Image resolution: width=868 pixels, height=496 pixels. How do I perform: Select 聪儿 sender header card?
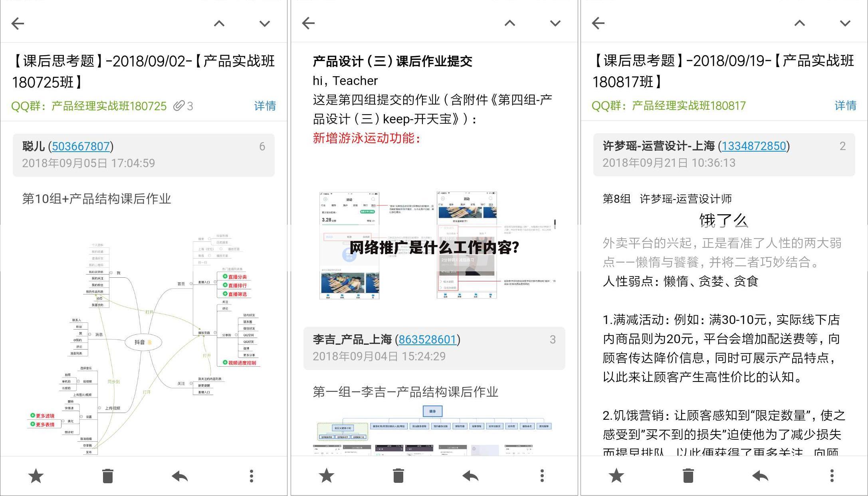pyautogui.click(x=144, y=155)
